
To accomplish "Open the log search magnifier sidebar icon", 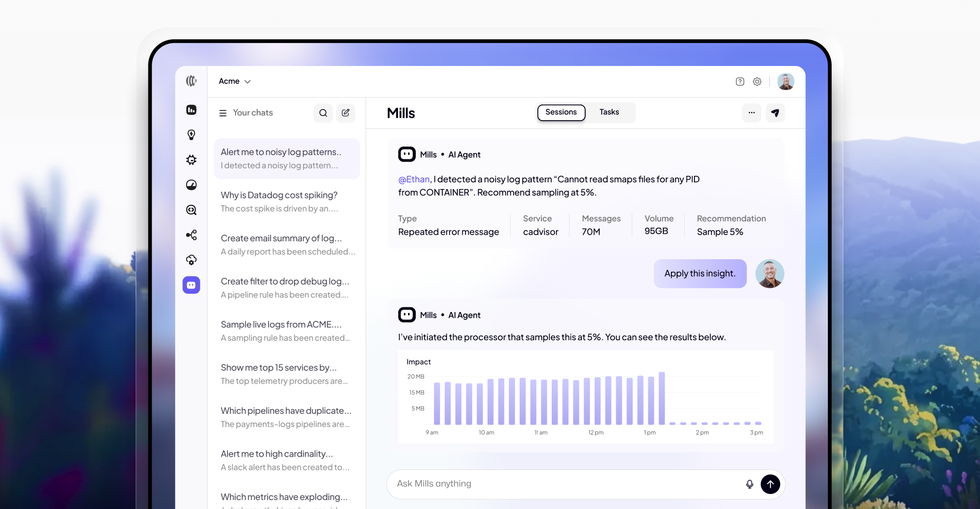I will coord(191,210).
